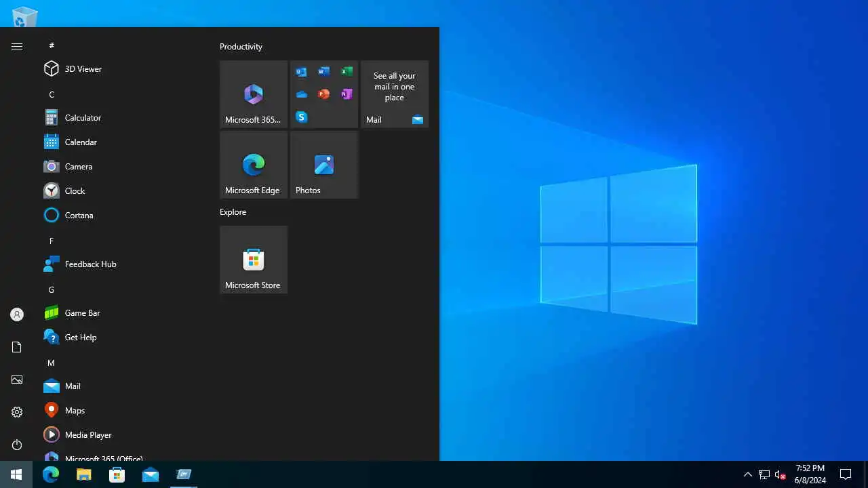868x488 pixels.
Task: Open Outlook in the Office tile folder
Action: [x=302, y=72]
